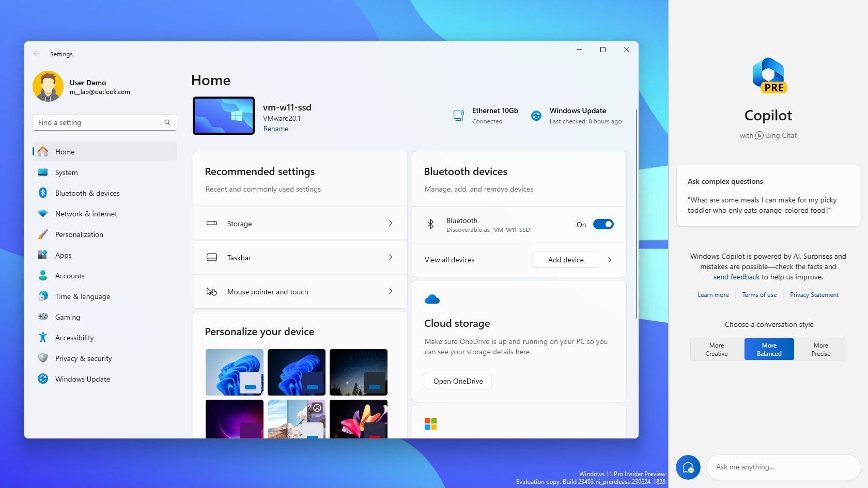Open the Privacy Statement link
Screen dimensions: 868x488
tap(814, 295)
